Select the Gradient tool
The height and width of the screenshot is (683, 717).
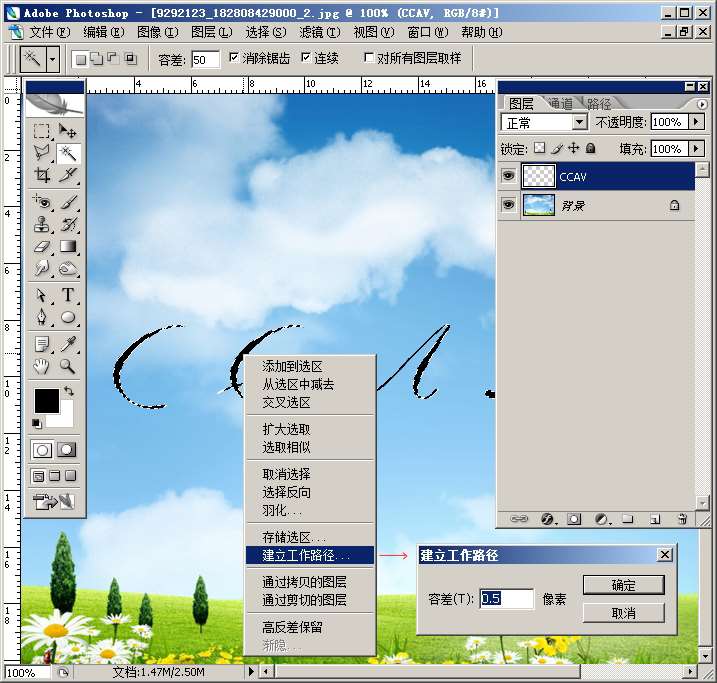pos(68,246)
